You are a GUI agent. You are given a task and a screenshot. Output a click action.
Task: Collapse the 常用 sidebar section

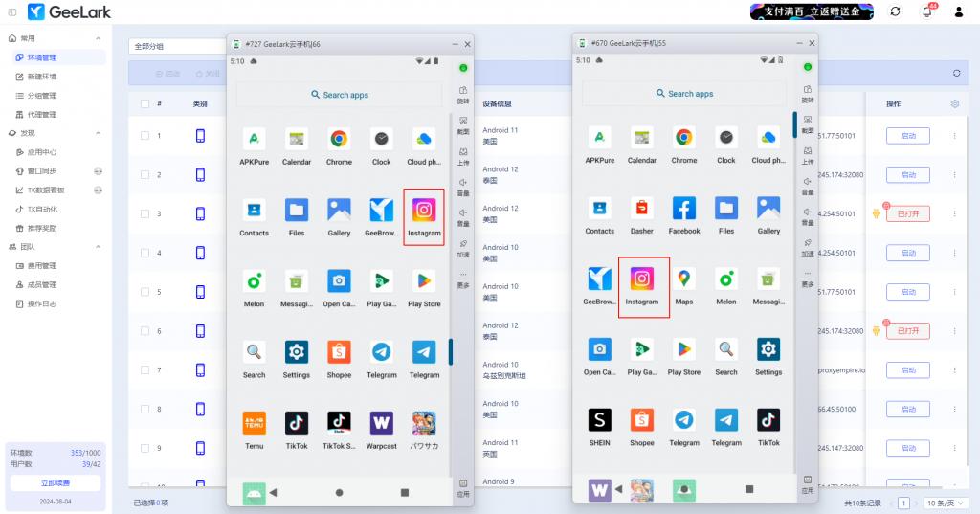click(x=99, y=39)
